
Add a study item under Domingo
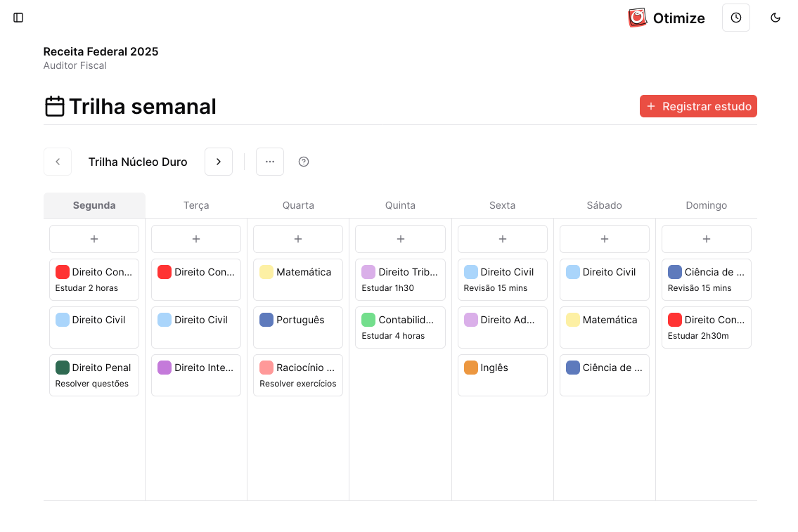(706, 239)
